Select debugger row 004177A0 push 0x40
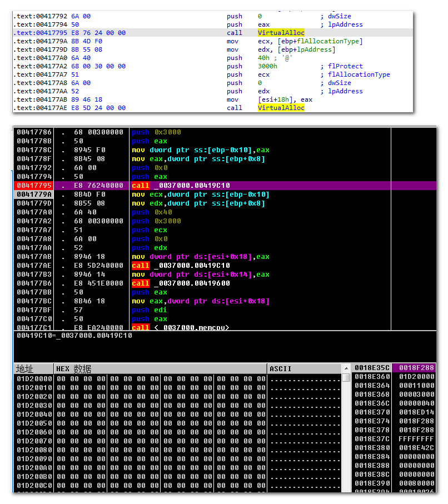 pos(225,212)
